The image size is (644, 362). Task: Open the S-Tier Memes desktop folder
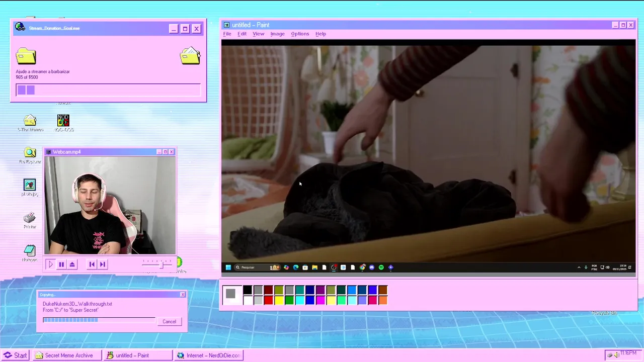pos(30,123)
